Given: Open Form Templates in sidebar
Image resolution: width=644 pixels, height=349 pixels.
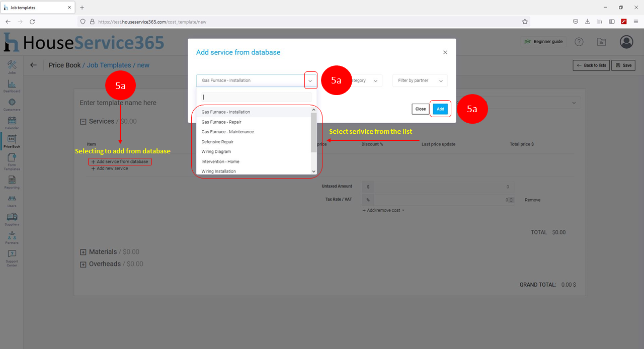Looking at the screenshot, I should click(12, 162).
